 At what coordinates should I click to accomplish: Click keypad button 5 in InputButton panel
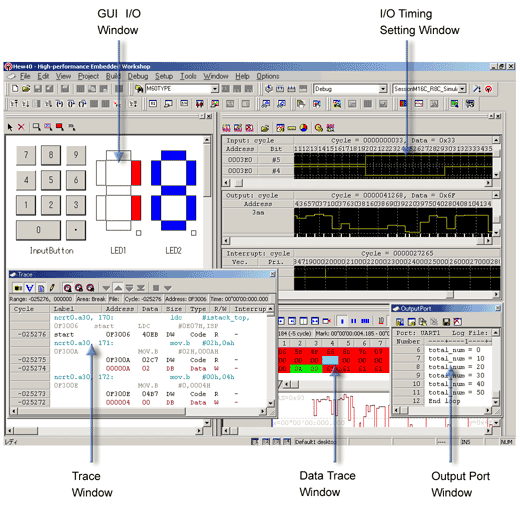pos(51,180)
